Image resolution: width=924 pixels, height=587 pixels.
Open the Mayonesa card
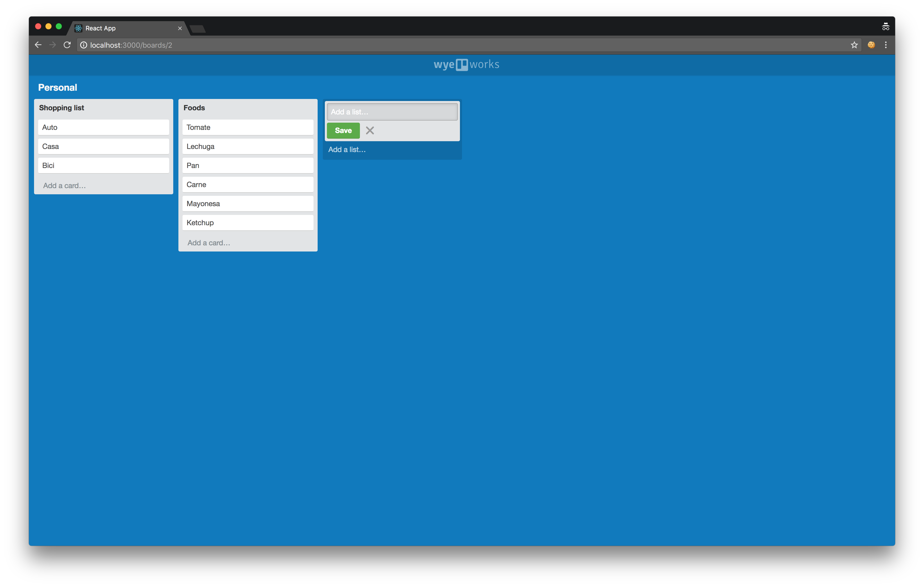(248, 204)
